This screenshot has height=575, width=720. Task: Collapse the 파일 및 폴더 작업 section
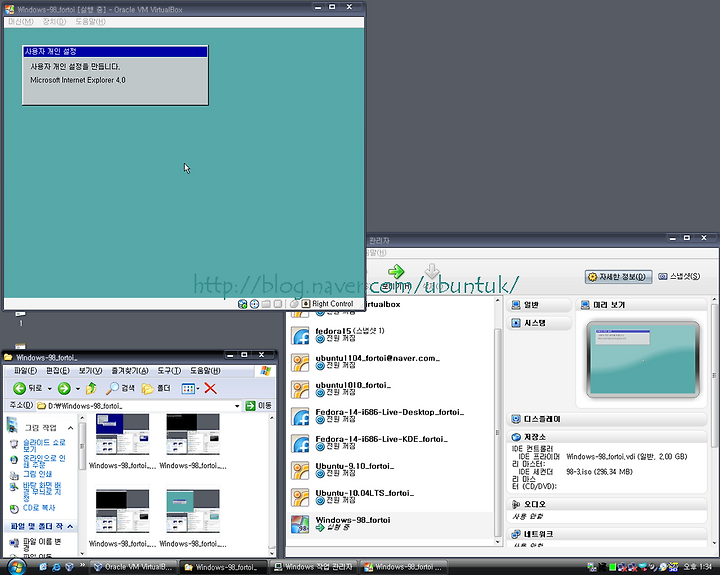(70, 526)
